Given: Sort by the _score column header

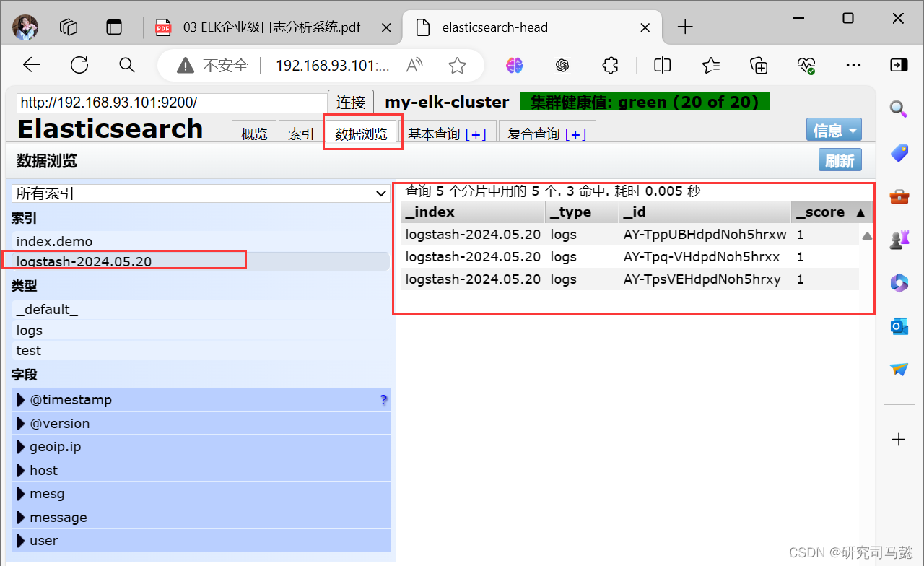Looking at the screenshot, I should (832, 212).
